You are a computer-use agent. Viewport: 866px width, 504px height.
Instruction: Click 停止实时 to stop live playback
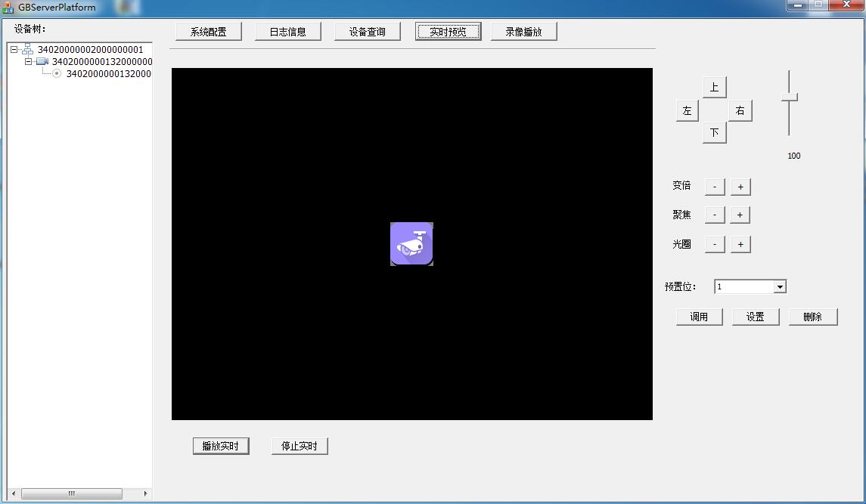tap(300, 445)
